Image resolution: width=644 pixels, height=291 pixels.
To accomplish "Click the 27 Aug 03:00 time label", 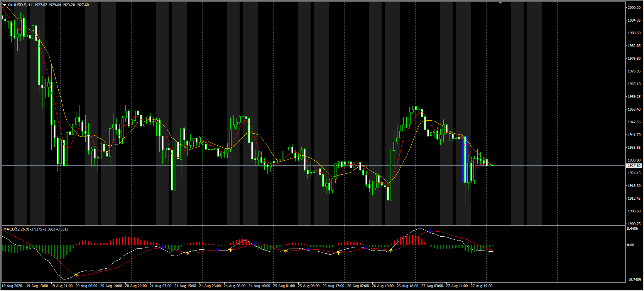I will pyautogui.click(x=432, y=286).
